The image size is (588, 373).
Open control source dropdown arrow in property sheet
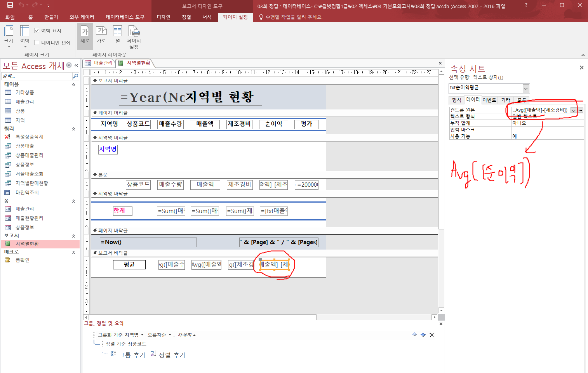573,111
